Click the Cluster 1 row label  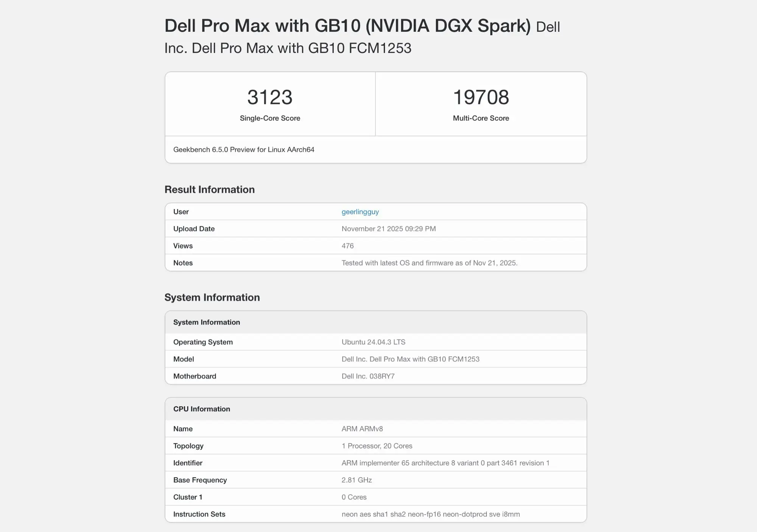[x=188, y=497]
